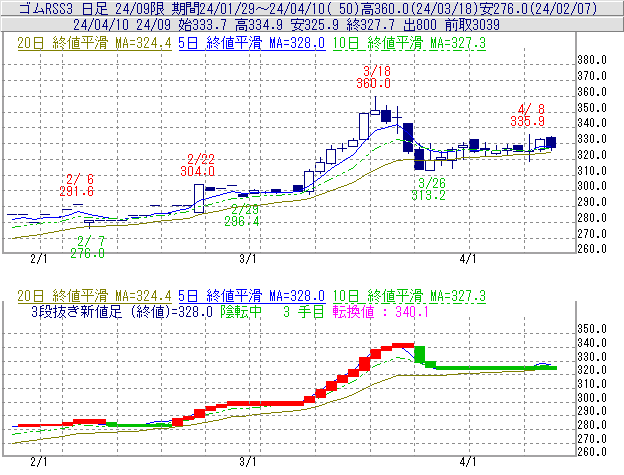
Task: Click the green new-value block after the red peak
Action: coord(420,354)
